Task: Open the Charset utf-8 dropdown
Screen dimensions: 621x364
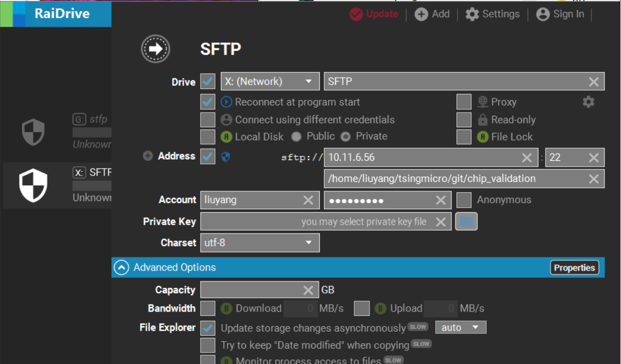Action: click(x=260, y=243)
